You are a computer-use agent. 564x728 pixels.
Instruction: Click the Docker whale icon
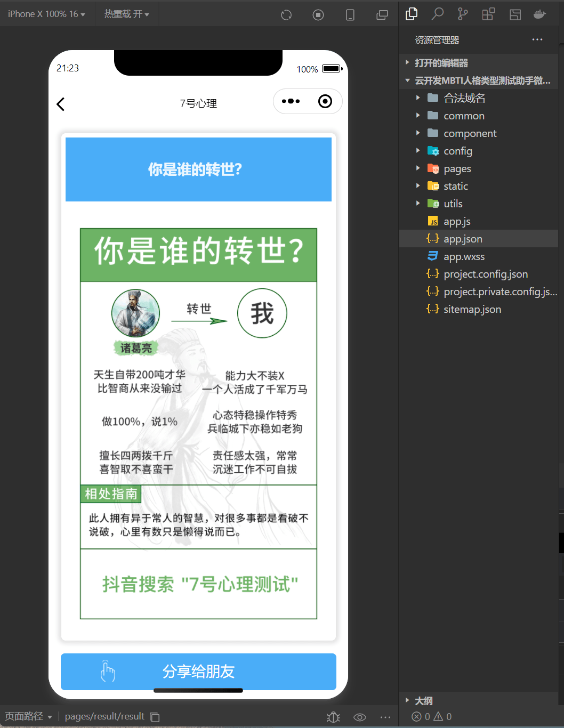click(540, 14)
